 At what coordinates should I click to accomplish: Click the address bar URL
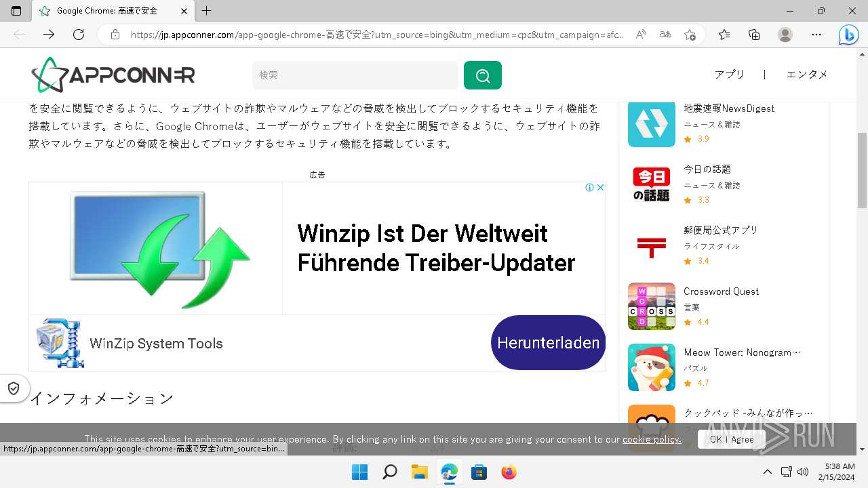point(376,35)
